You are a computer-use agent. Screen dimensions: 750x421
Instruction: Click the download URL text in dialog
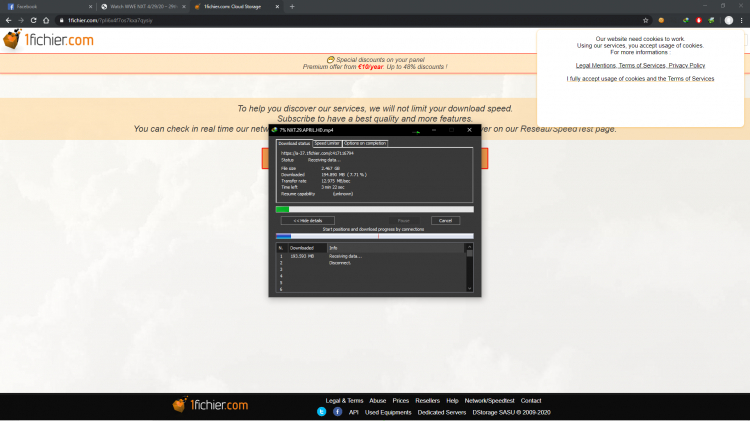[x=317, y=153]
